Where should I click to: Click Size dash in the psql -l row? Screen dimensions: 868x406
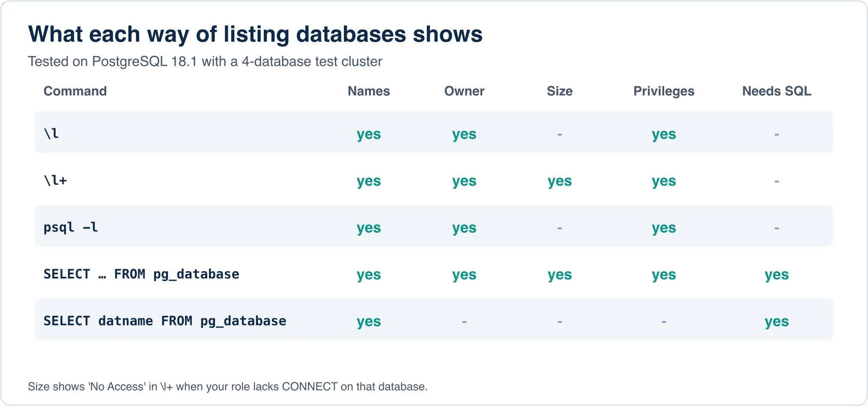tap(560, 228)
